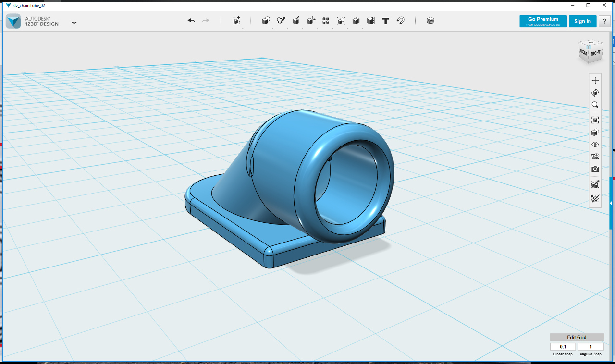The image size is (615, 364).
Task: Open the Measure tool
Action: (370, 21)
